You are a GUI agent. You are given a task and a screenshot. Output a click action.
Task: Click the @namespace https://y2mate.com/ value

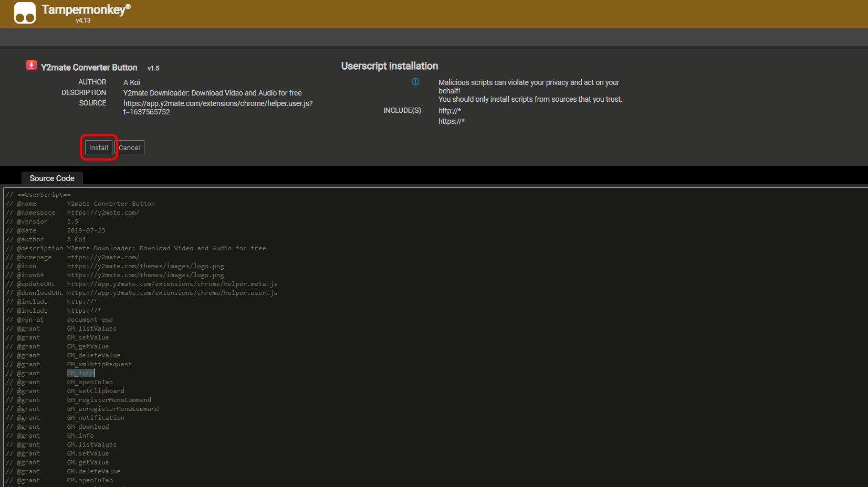103,213
